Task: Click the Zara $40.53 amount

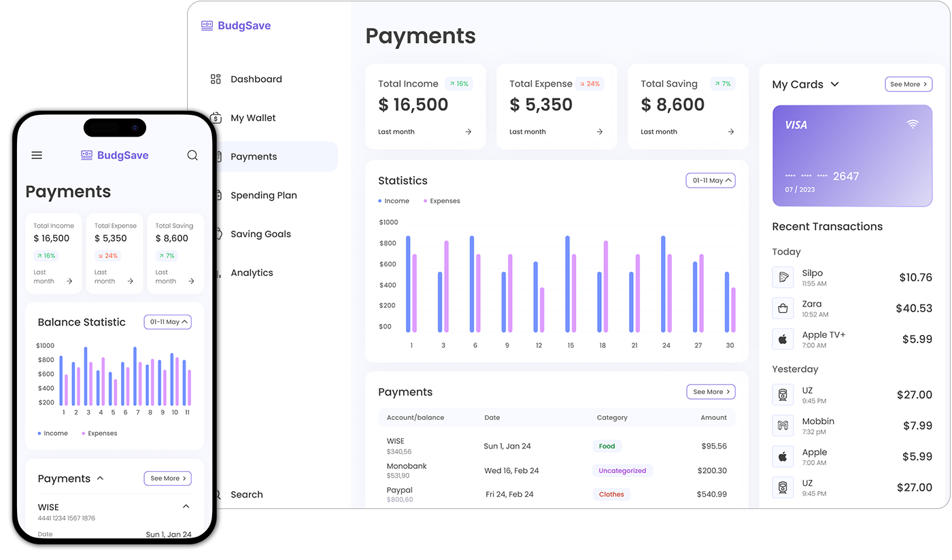Action: pyautogui.click(x=914, y=308)
